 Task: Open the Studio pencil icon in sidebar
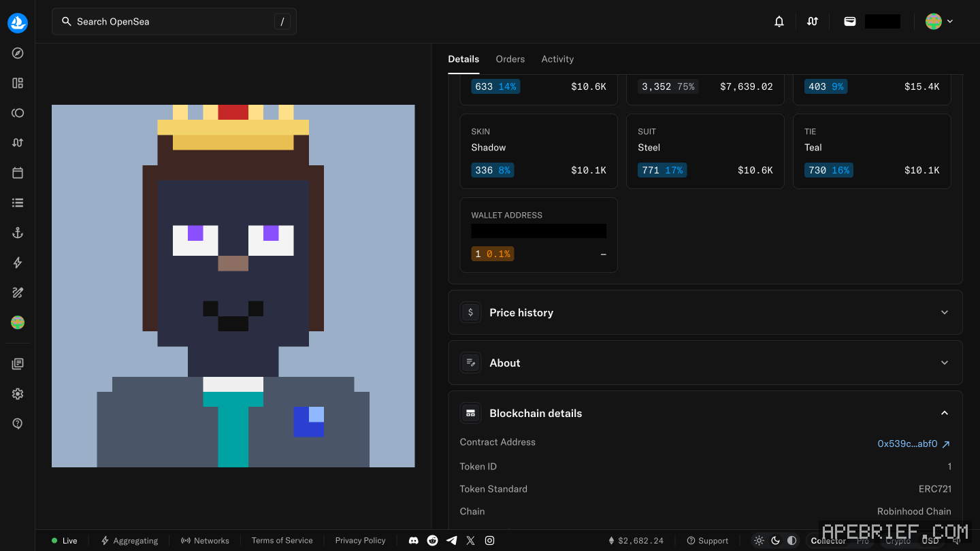(18, 293)
